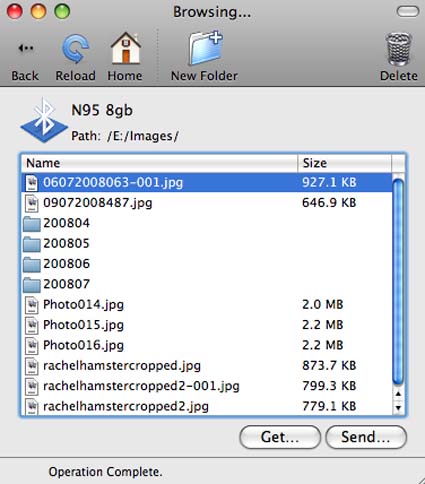Screen dimensions: 425x484
Task: Click the rachelhamstercropped2.jpg file icon
Action: [32, 406]
